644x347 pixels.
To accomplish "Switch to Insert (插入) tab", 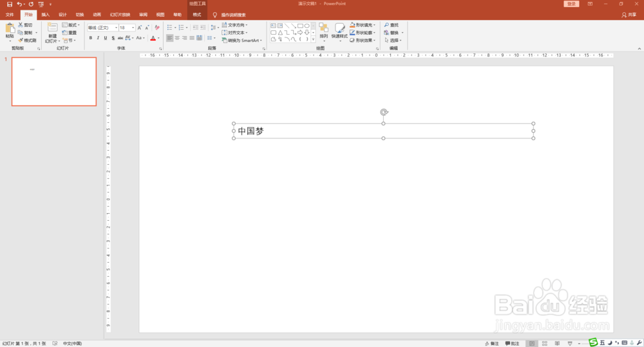I will tap(46, 15).
